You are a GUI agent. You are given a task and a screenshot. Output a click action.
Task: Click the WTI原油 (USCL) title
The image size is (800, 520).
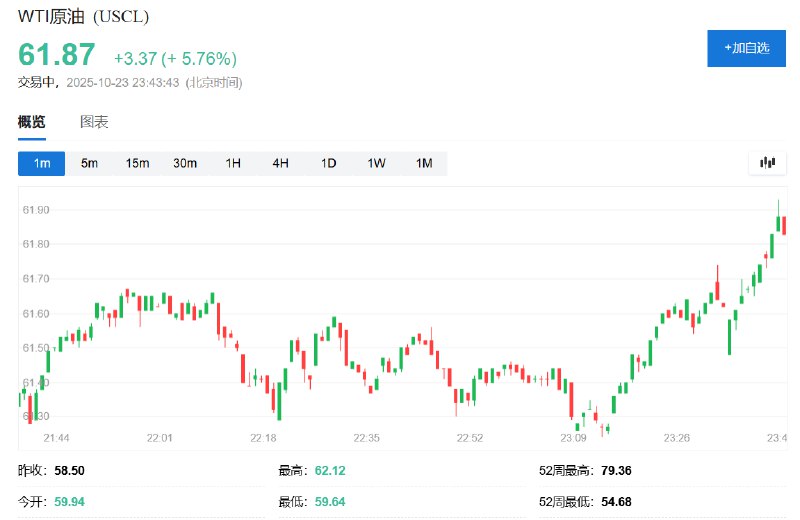coord(83,16)
